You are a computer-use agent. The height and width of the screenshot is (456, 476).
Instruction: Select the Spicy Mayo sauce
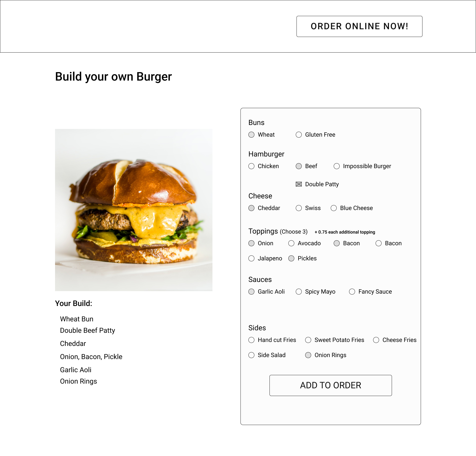[x=299, y=292]
